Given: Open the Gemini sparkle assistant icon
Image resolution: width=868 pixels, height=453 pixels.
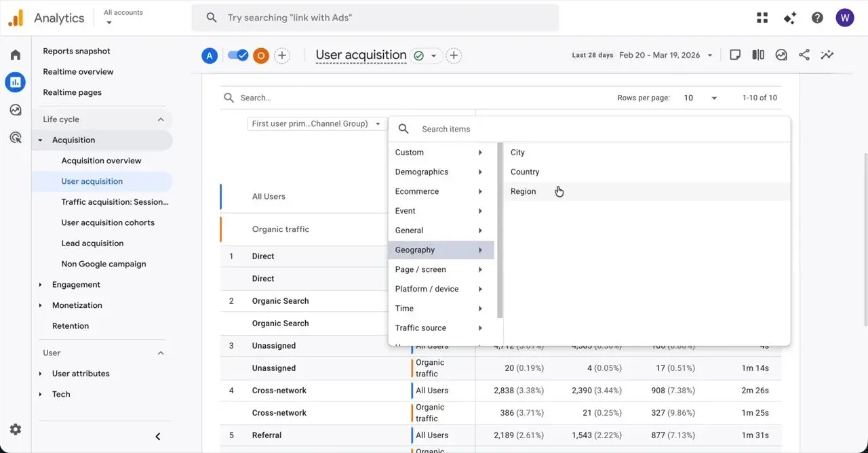Looking at the screenshot, I should 790,18.
